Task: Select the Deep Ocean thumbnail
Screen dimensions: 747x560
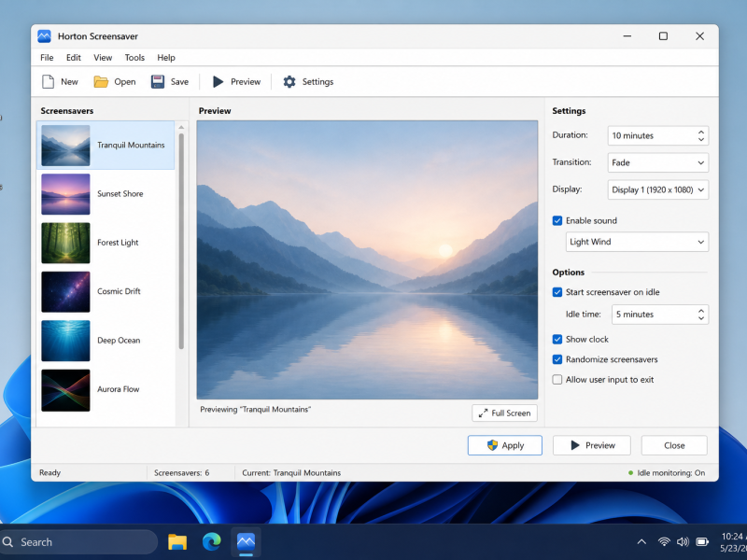Action: (65, 341)
